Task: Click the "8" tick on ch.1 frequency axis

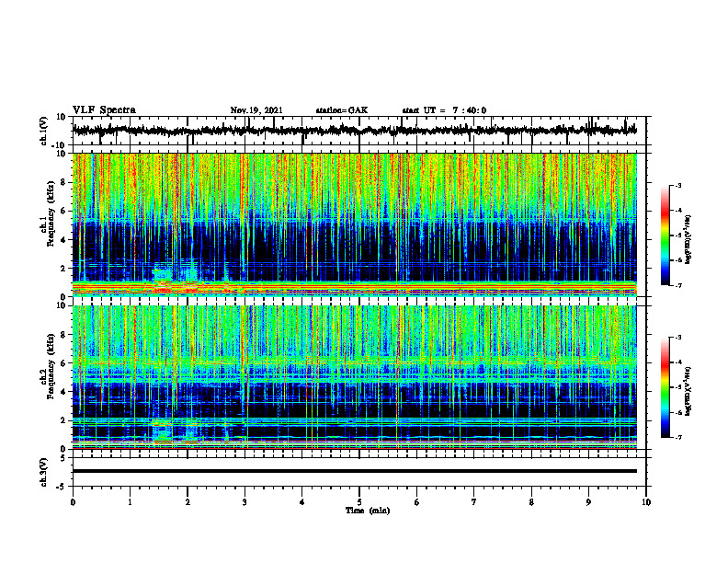Action: (x=63, y=182)
